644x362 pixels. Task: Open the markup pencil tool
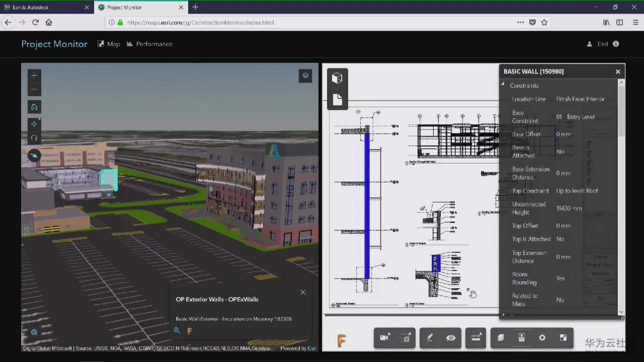[x=430, y=337]
